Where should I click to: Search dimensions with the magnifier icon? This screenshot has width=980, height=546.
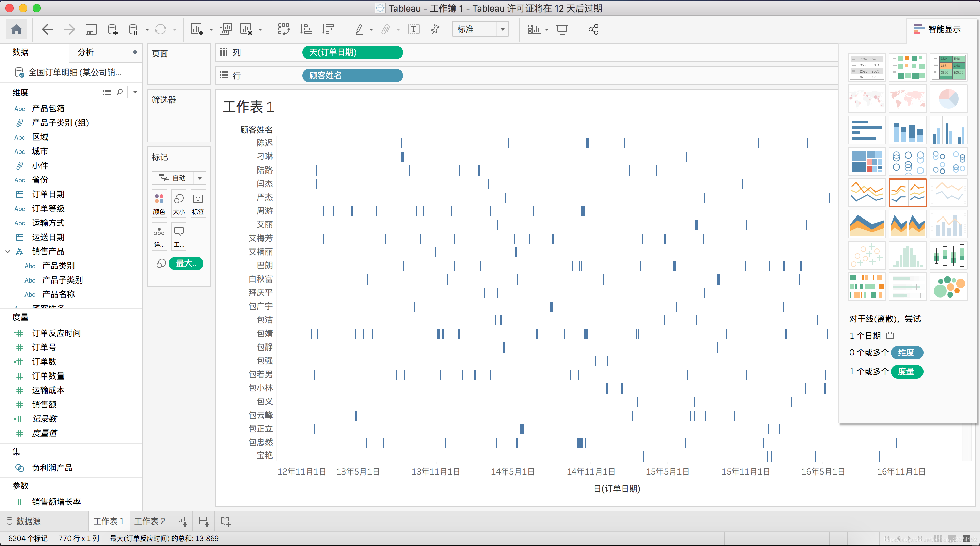120,92
